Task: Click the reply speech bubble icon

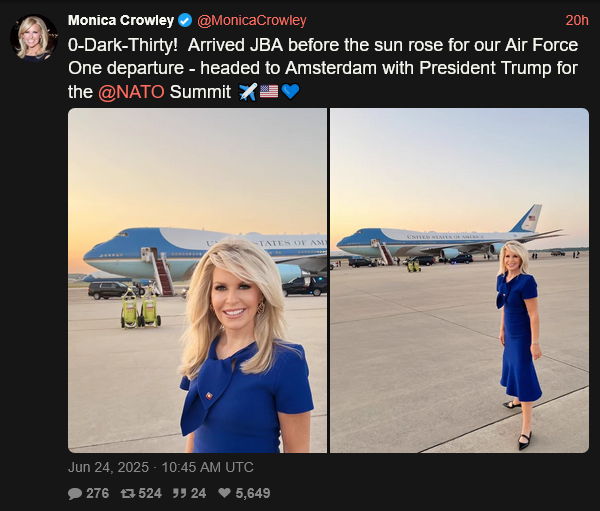Action: pos(75,493)
